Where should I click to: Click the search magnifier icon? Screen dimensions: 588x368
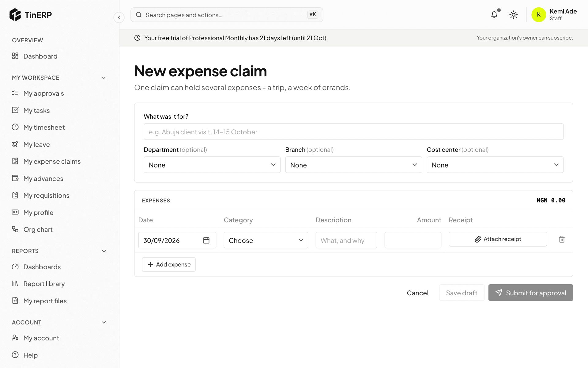[139, 15]
